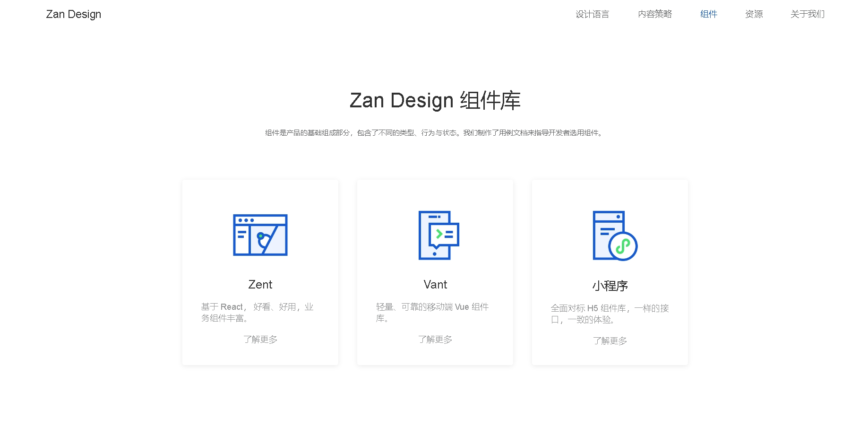Click 了解更多 under Vant
This screenshot has height=428, width=868.
435,340
